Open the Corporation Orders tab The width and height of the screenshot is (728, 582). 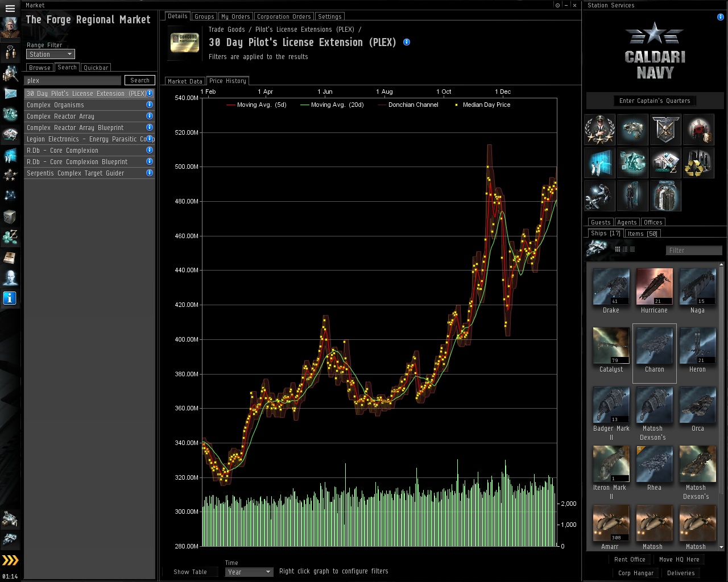click(284, 16)
